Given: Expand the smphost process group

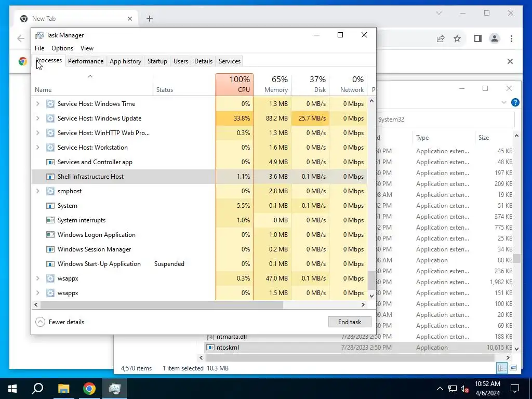Looking at the screenshot, I should (37, 191).
